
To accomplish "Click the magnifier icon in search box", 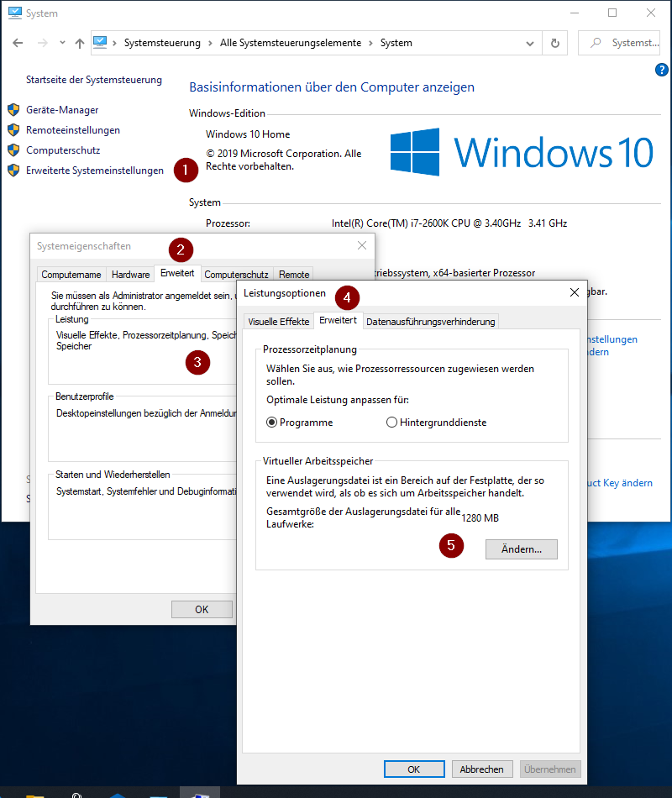I will coord(595,43).
